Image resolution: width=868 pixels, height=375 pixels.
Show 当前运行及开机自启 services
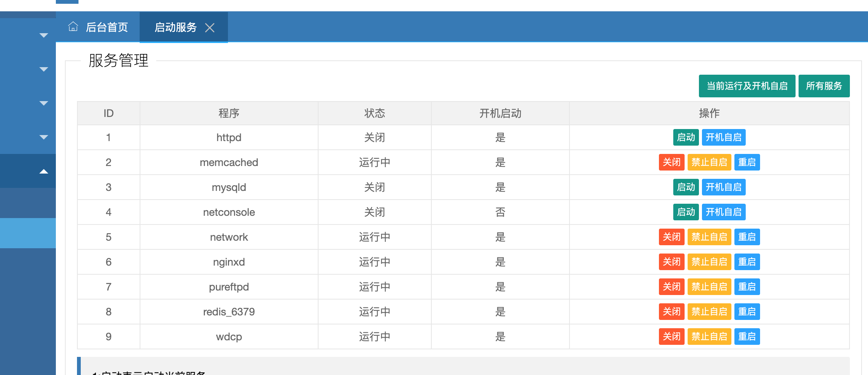pyautogui.click(x=747, y=86)
